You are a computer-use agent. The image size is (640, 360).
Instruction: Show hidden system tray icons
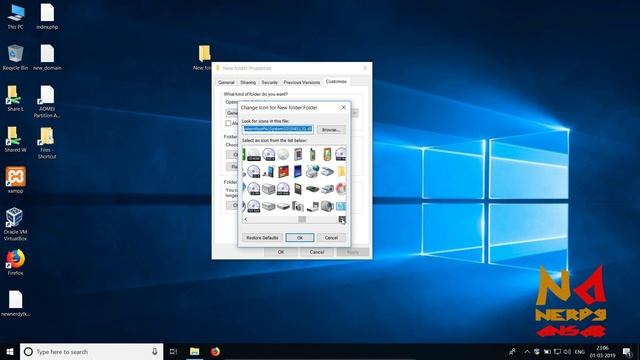click(x=527, y=351)
